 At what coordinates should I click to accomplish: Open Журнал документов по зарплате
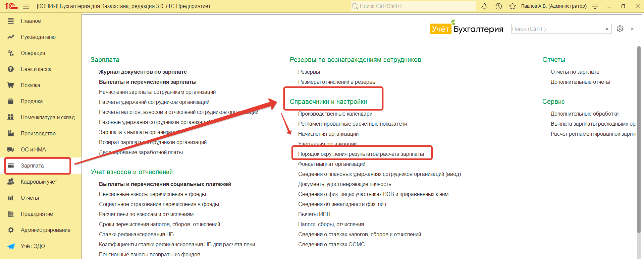pos(143,72)
